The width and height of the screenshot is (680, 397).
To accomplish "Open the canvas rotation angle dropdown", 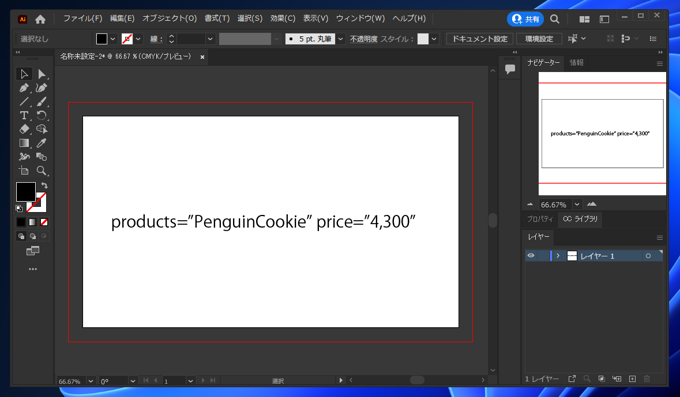I will [133, 381].
